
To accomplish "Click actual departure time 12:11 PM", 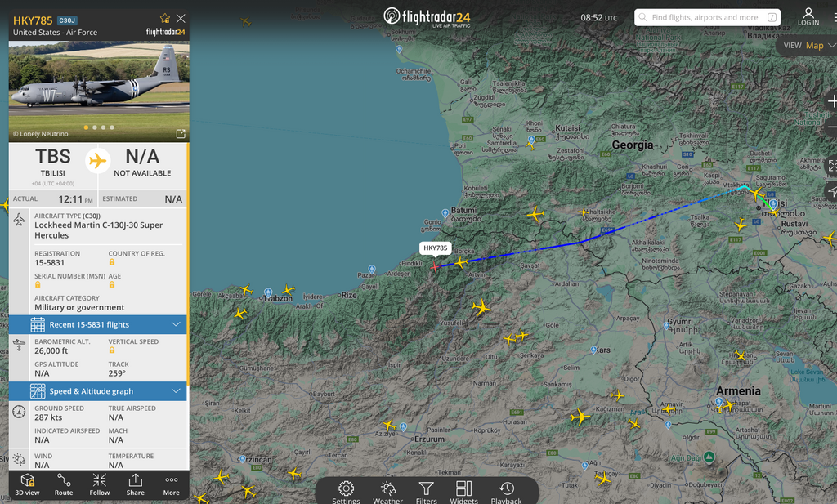I will (x=75, y=199).
